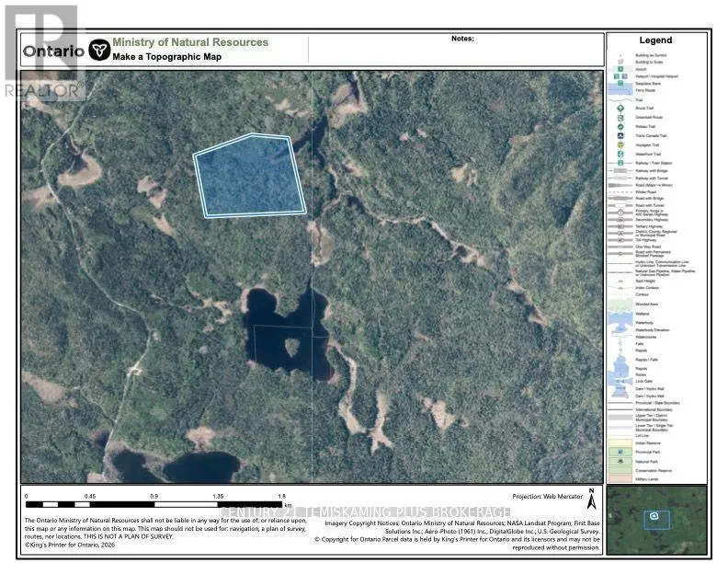Click the Building to Scale legend symbol
Screen dimensions: 728x563
click(x=620, y=62)
